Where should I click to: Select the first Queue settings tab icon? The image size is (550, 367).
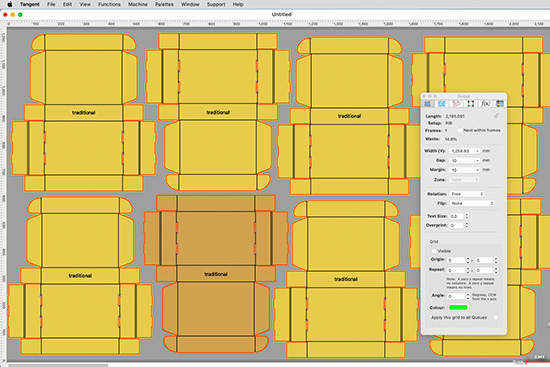point(427,104)
